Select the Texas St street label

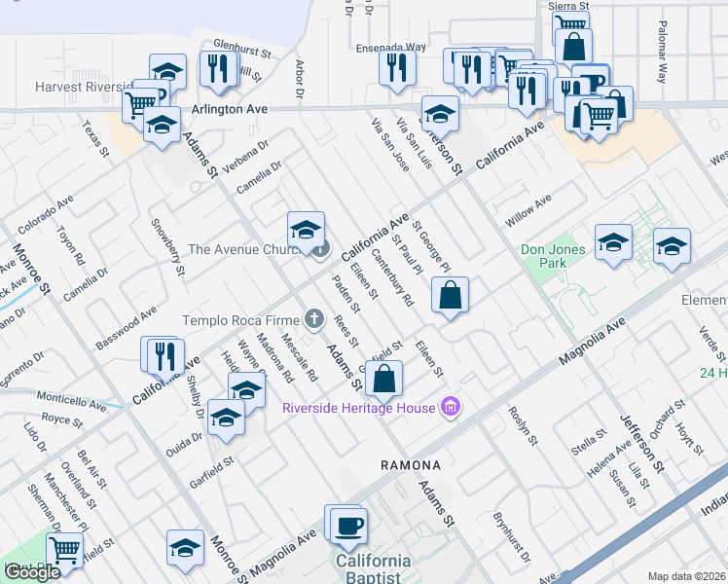95,138
